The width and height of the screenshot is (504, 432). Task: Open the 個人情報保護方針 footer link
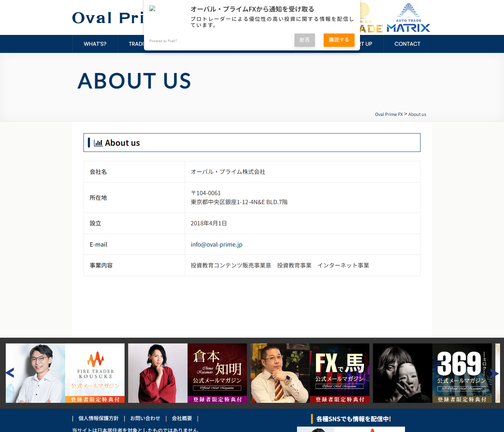(98, 418)
